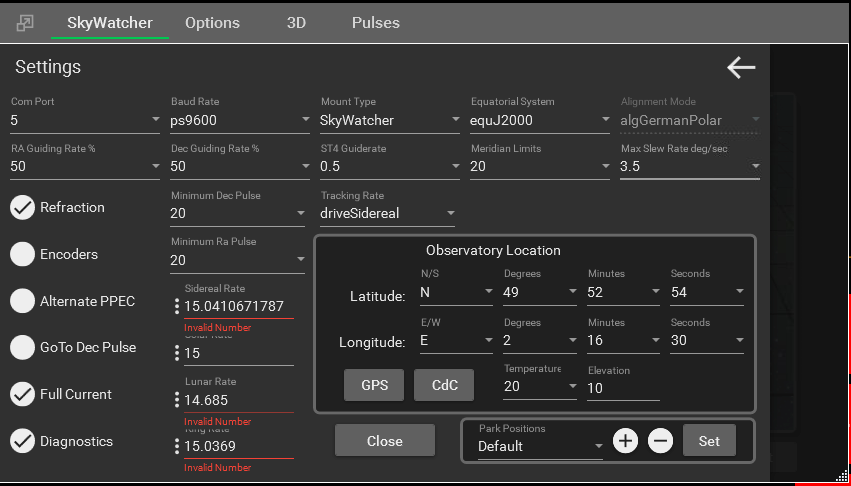851x486 pixels.
Task: Open Lunar Rate options menu dots
Action: click(x=176, y=400)
